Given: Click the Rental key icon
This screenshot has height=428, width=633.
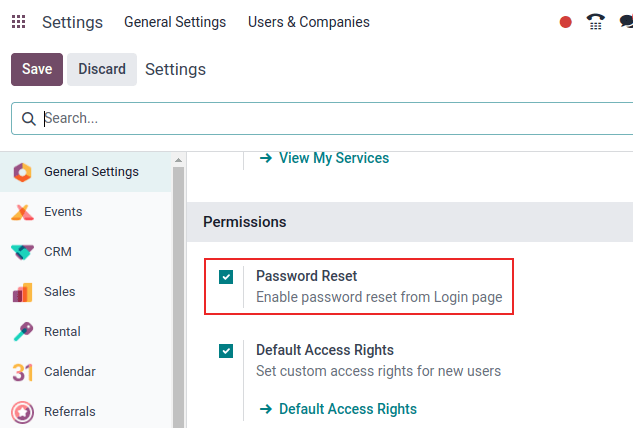Looking at the screenshot, I should point(22,332).
